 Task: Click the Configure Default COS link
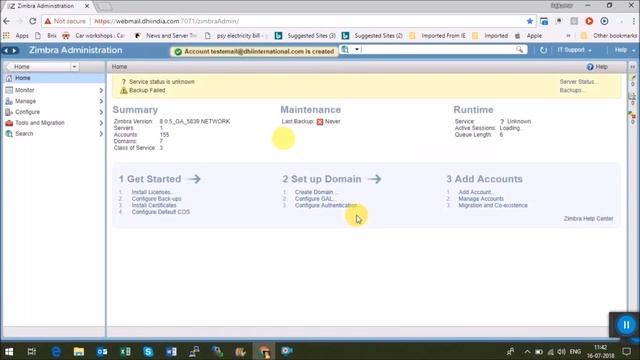point(160,212)
